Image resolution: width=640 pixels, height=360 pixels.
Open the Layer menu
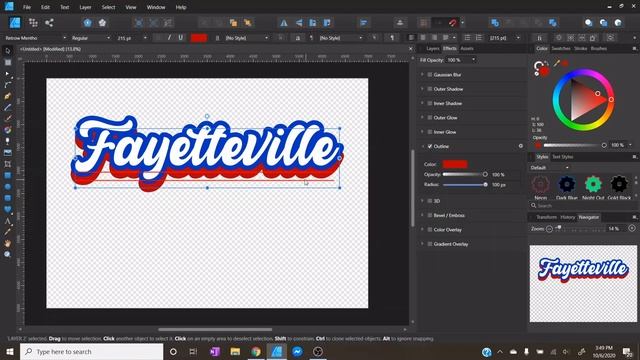pyautogui.click(x=85, y=7)
